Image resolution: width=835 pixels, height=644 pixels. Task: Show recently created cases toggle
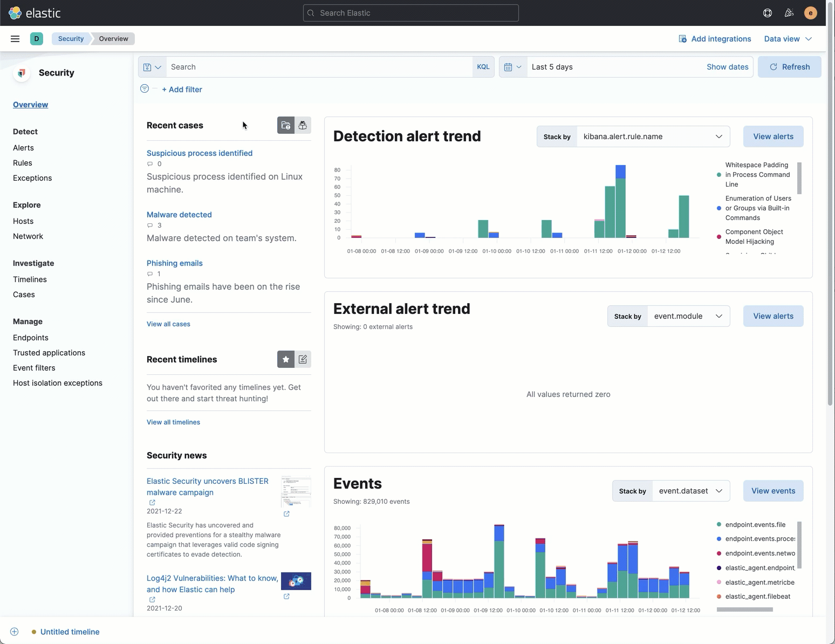286,125
